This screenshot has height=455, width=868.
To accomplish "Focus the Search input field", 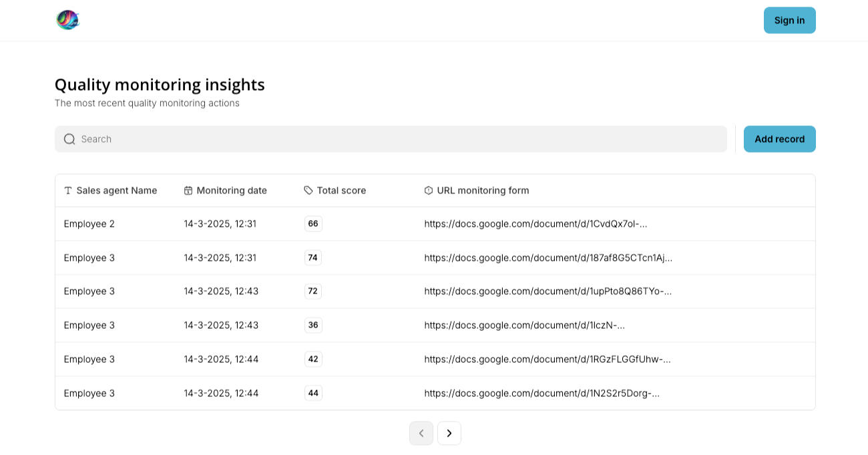I will 401,139.
